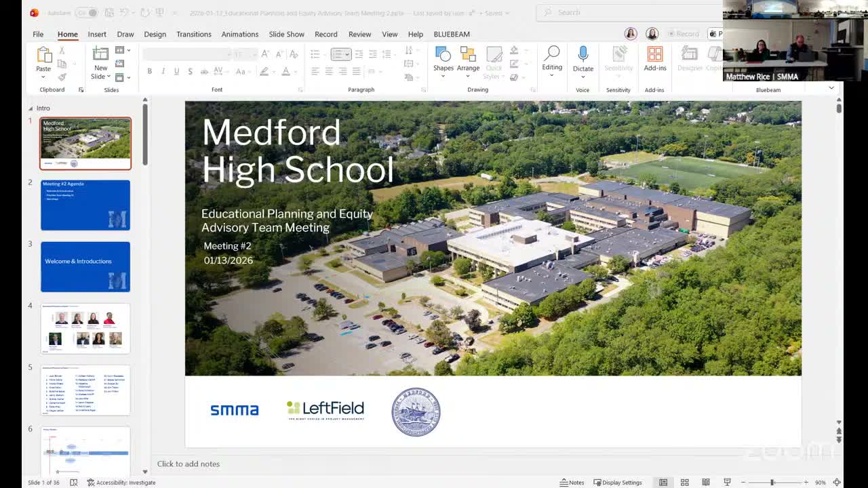This screenshot has width=868, height=488.
Task: Open the Dictate voice tool
Action: [583, 60]
